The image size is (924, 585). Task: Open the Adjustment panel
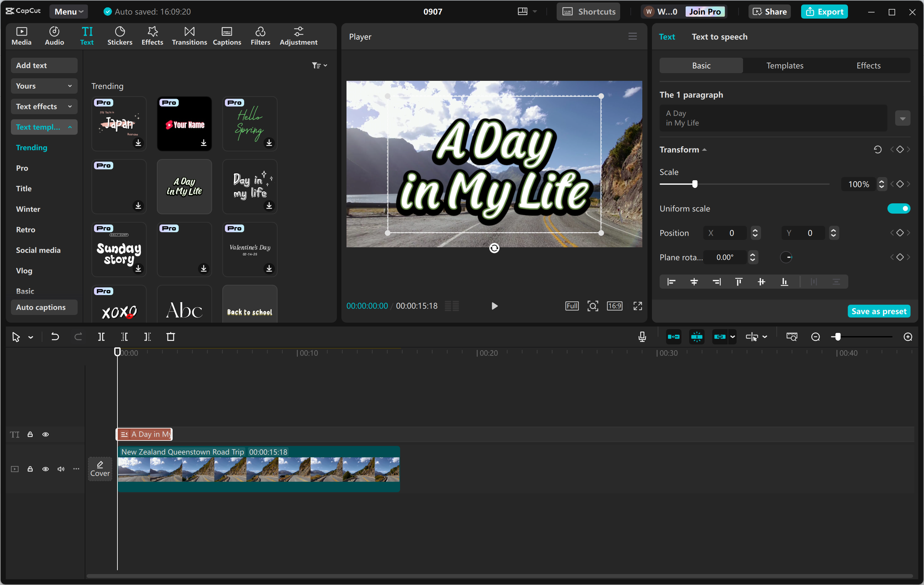point(298,35)
